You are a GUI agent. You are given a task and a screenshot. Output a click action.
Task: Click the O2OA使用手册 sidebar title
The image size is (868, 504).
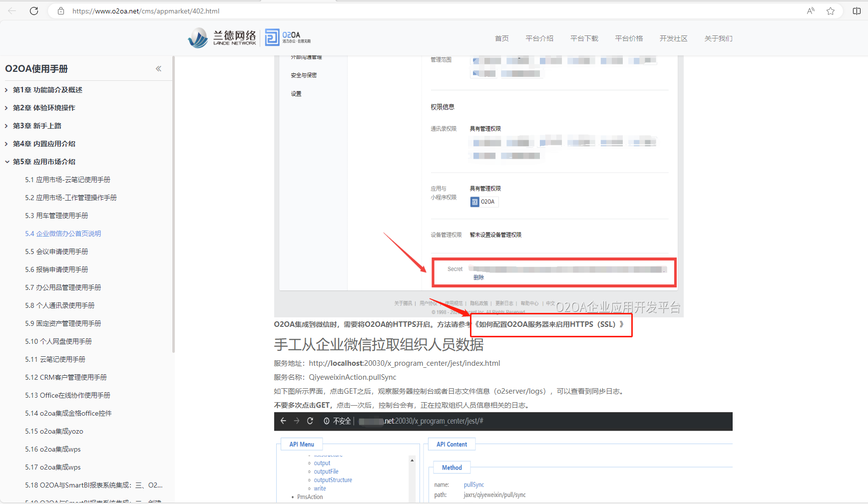(x=36, y=69)
